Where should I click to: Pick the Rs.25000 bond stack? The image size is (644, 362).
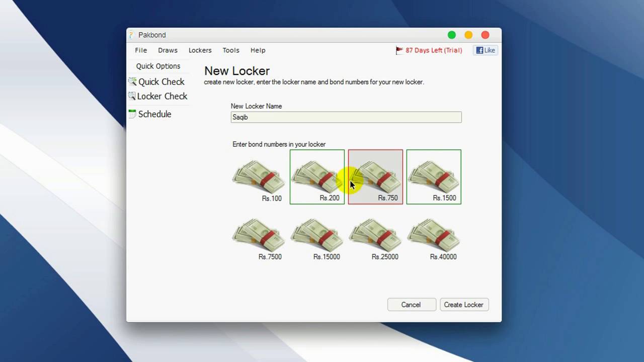coord(375,235)
